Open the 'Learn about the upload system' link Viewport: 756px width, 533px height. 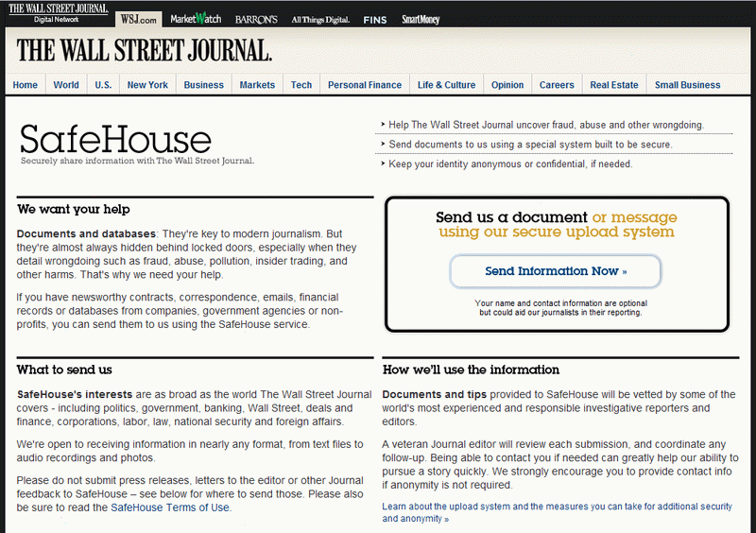coord(557,512)
